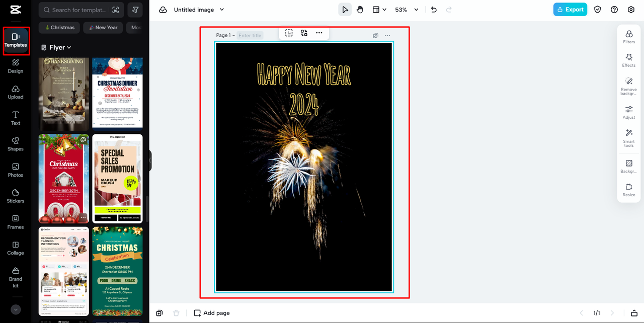Open the Flyer category dropdown

coord(56,47)
